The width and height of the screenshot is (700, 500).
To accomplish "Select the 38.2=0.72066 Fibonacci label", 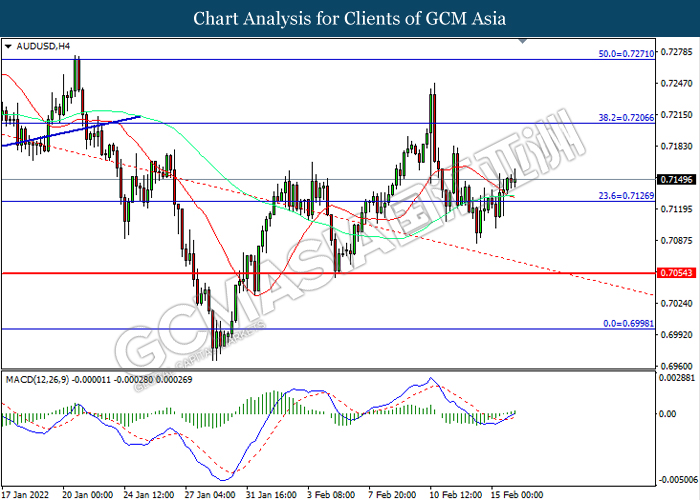I will (x=626, y=117).
